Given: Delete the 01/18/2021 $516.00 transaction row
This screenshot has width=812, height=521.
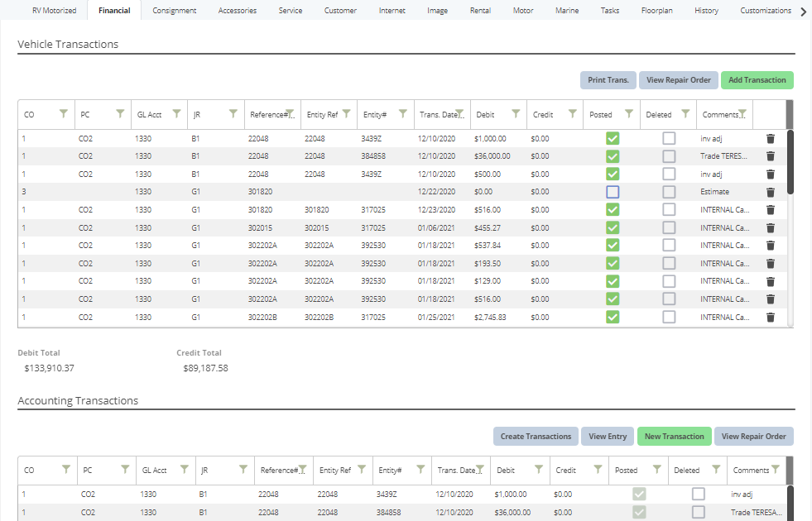Looking at the screenshot, I should [x=770, y=299].
